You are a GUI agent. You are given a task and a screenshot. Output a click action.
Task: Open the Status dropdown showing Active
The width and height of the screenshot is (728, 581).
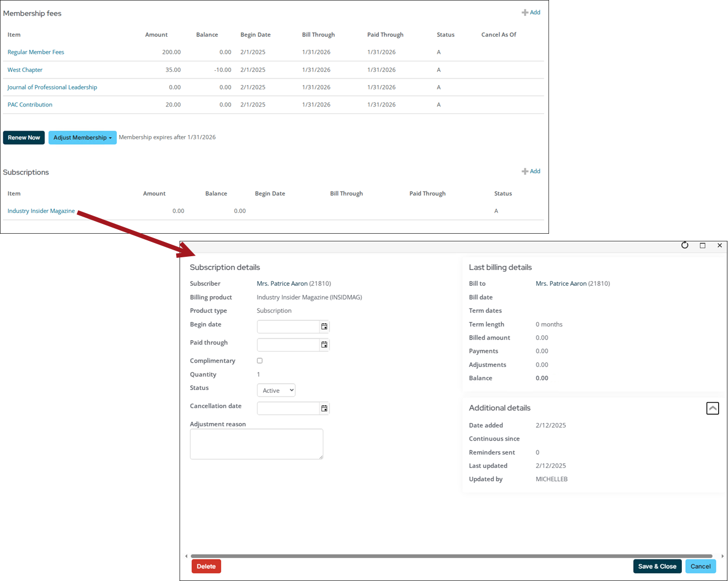pos(276,390)
